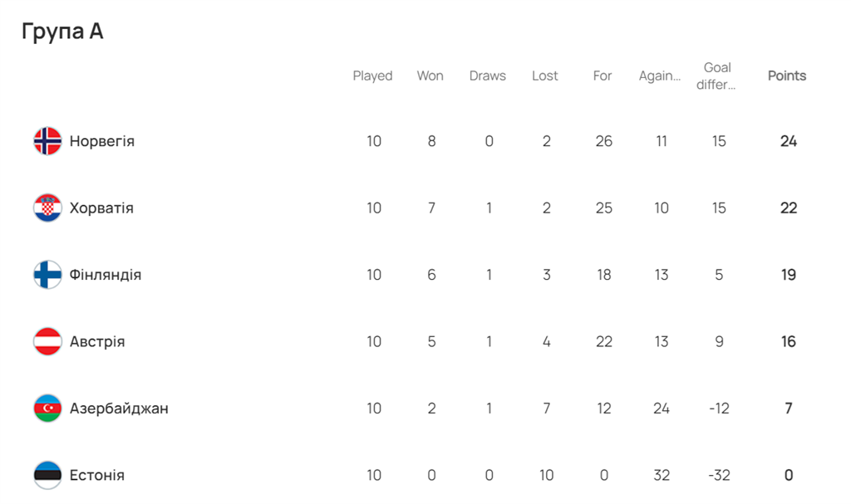Click the Austria flag icon
This screenshot has height=504, width=851.
(x=47, y=341)
